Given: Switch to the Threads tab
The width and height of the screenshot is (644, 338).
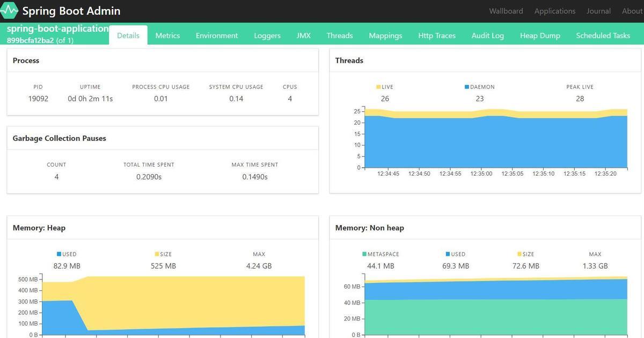Looking at the screenshot, I should [x=339, y=35].
